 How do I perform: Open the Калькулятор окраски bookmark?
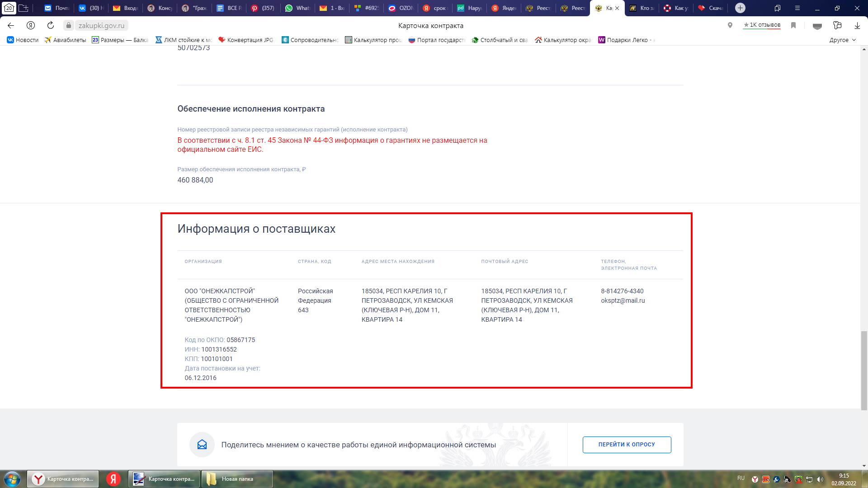tap(563, 40)
